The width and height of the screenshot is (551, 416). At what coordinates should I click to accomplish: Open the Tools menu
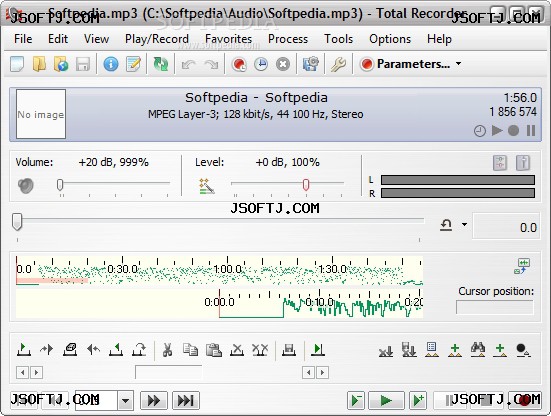338,39
